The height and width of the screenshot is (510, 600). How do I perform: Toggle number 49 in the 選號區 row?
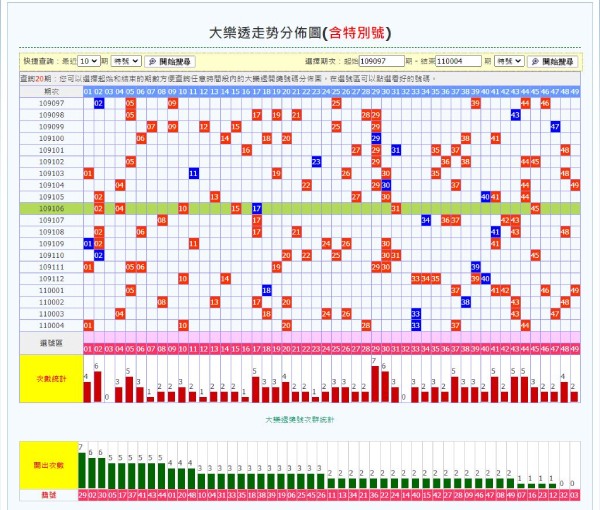click(575, 348)
